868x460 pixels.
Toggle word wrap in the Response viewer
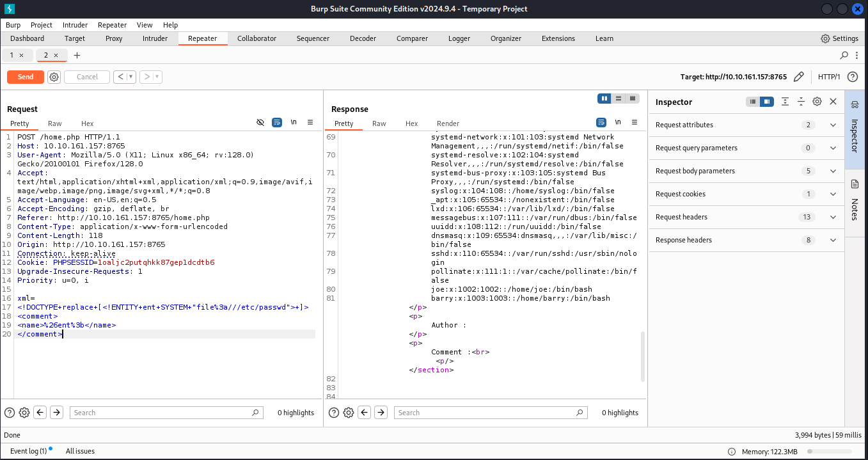point(601,122)
